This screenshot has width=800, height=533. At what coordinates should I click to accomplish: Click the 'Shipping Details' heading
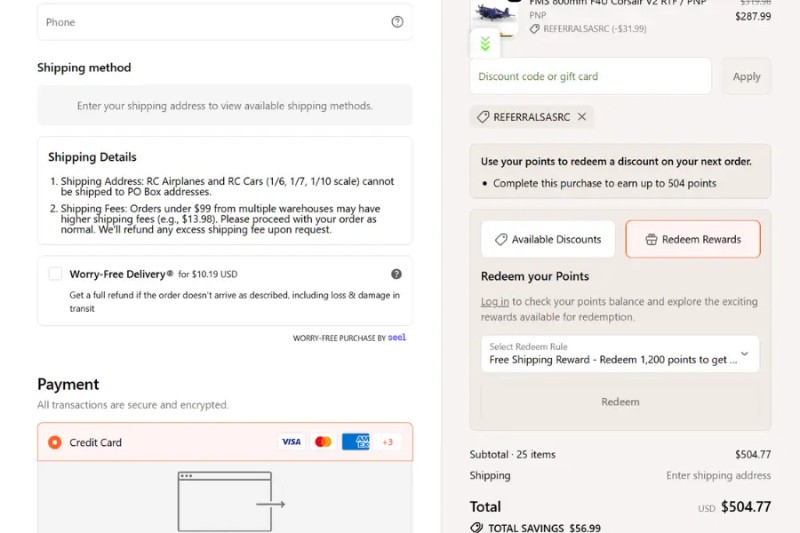[92, 157]
